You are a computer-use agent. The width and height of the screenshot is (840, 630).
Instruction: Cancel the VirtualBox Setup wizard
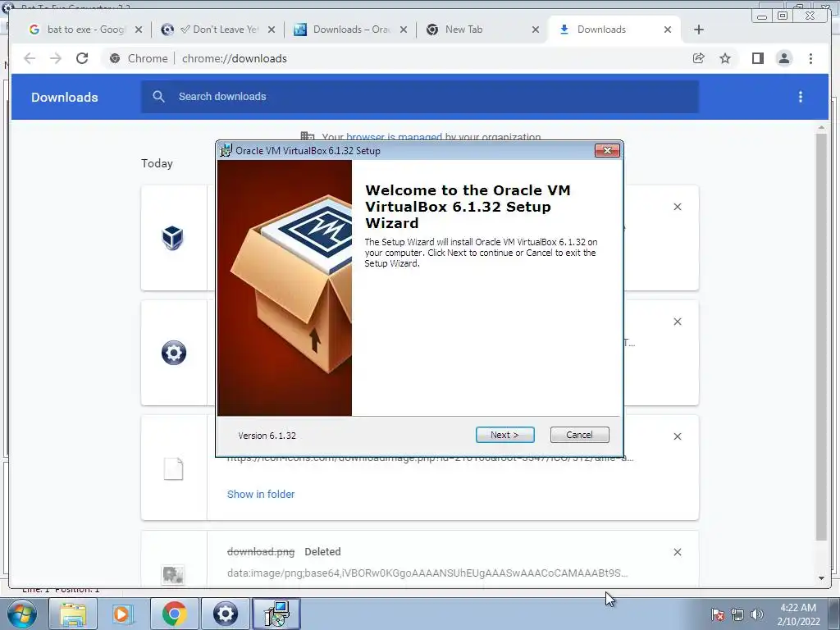coord(579,435)
